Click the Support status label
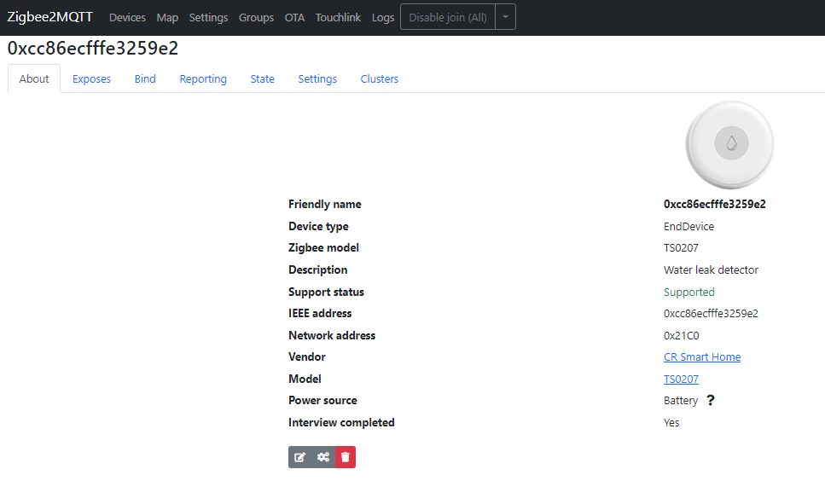This screenshot has width=825, height=504. tap(326, 292)
